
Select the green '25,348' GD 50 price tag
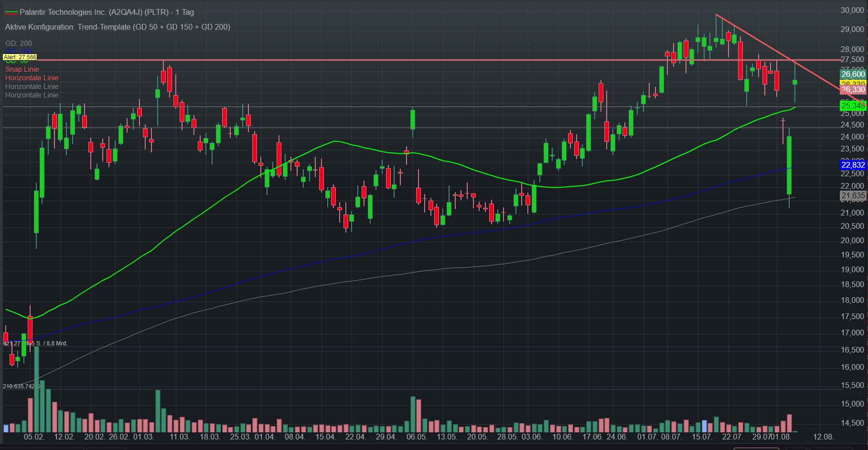point(853,106)
